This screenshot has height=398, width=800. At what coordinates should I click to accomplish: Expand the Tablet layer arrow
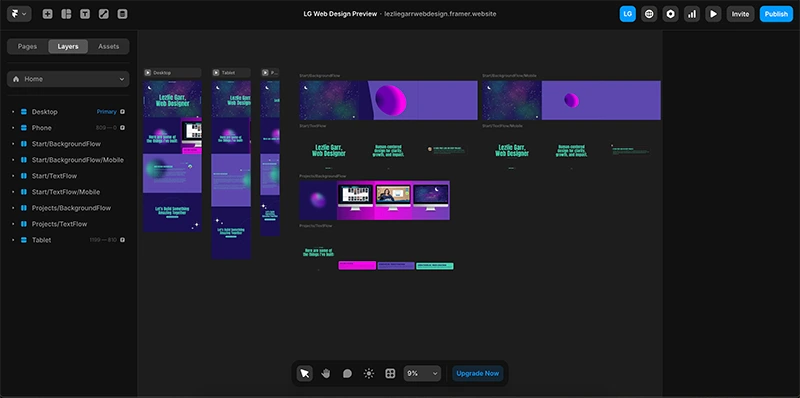pyautogui.click(x=13, y=240)
